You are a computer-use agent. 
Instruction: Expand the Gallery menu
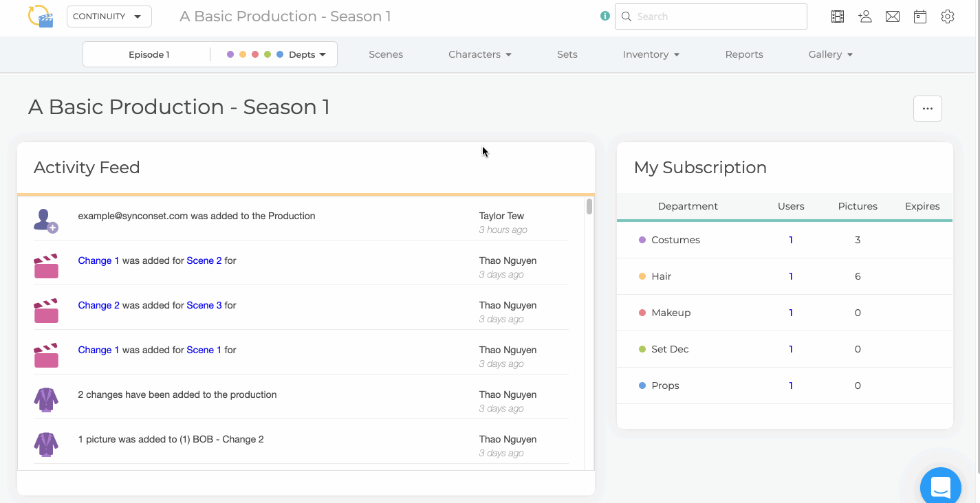(831, 54)
